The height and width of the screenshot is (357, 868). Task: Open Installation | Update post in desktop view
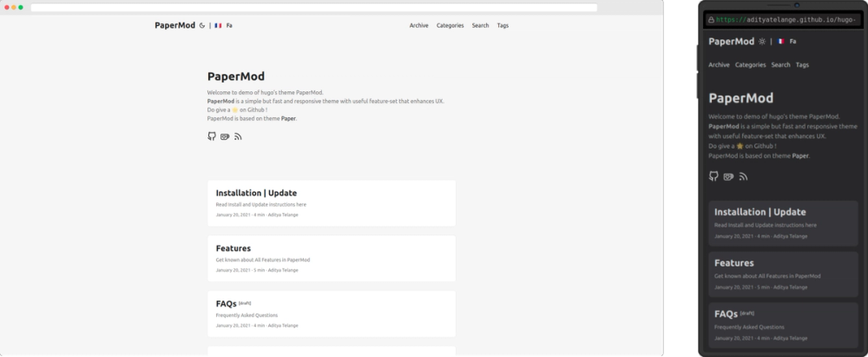pyautogui.click(x=332, y=203)
